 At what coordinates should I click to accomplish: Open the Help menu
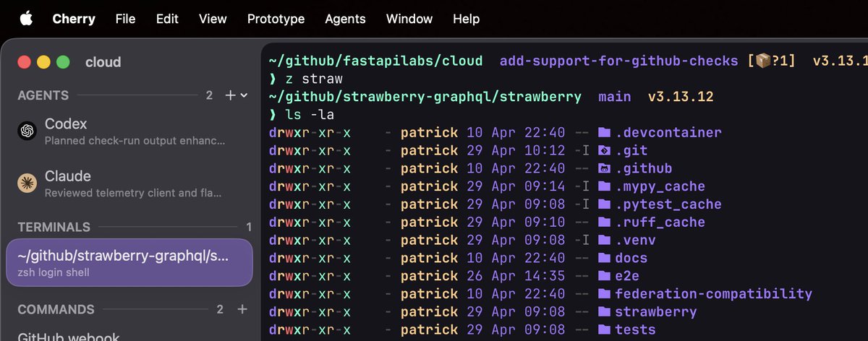(x=467, y=19)
